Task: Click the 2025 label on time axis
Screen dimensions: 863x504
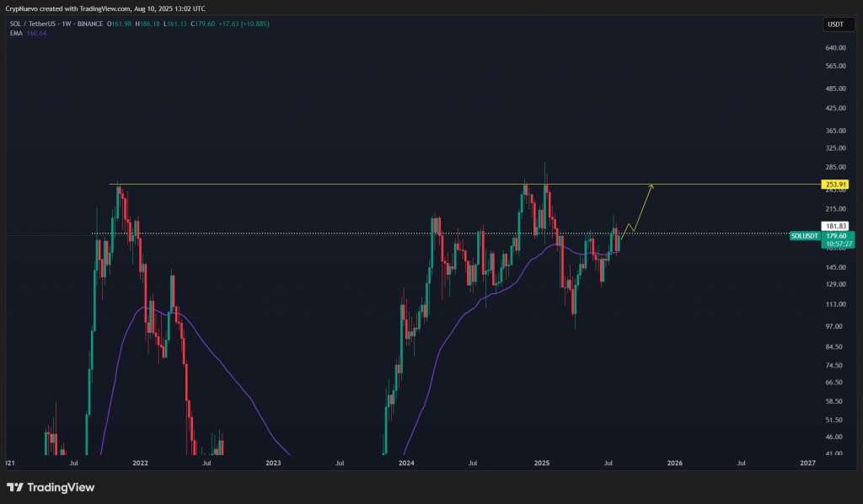Action: [x=541, y=463]
